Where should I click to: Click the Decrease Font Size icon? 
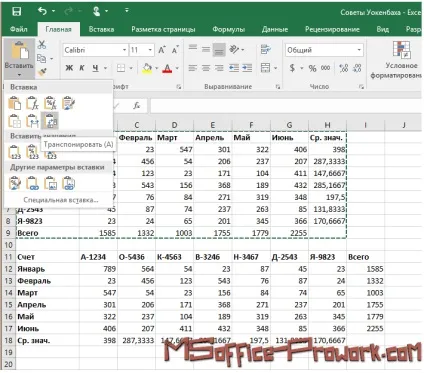[175, 50]
